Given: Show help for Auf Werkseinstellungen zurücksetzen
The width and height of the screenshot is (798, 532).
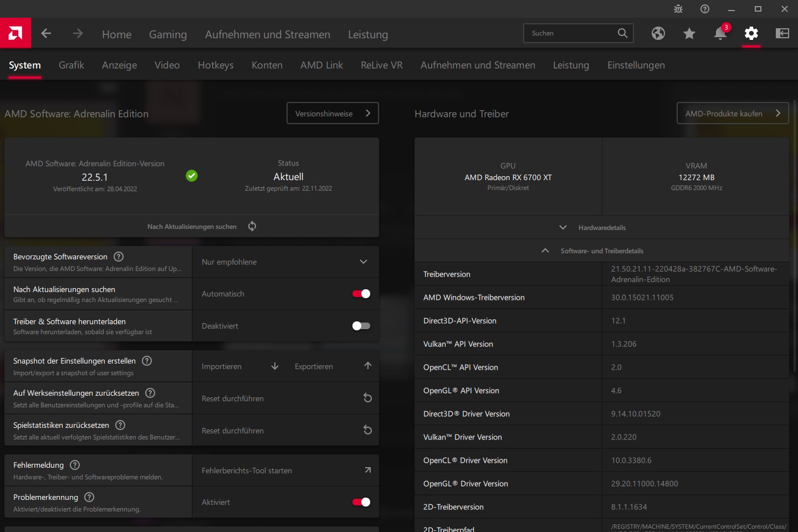Looking at the screenshot, I should coord(150,393).
